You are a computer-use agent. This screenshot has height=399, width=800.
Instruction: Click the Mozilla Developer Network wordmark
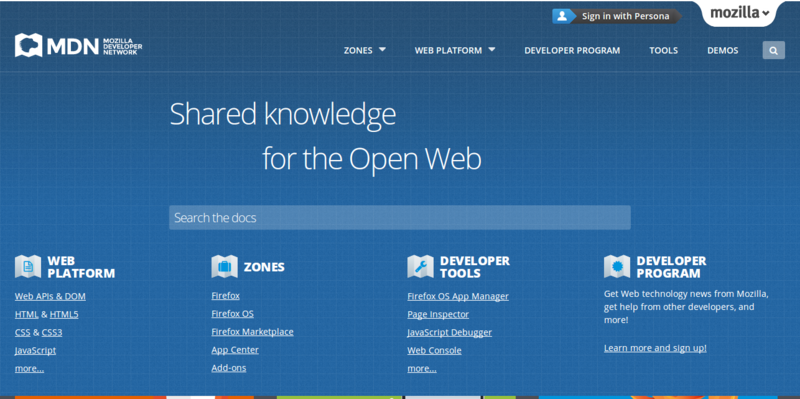(122, 46)
